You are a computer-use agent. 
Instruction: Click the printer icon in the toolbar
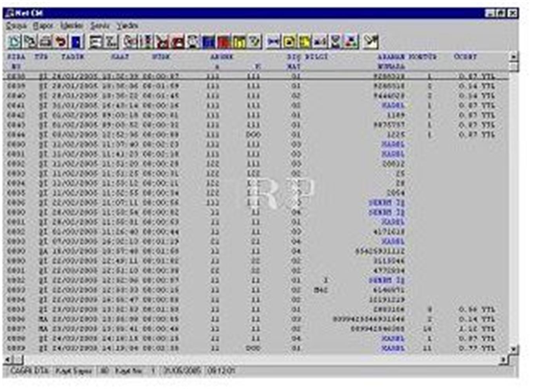pos(45,42)
